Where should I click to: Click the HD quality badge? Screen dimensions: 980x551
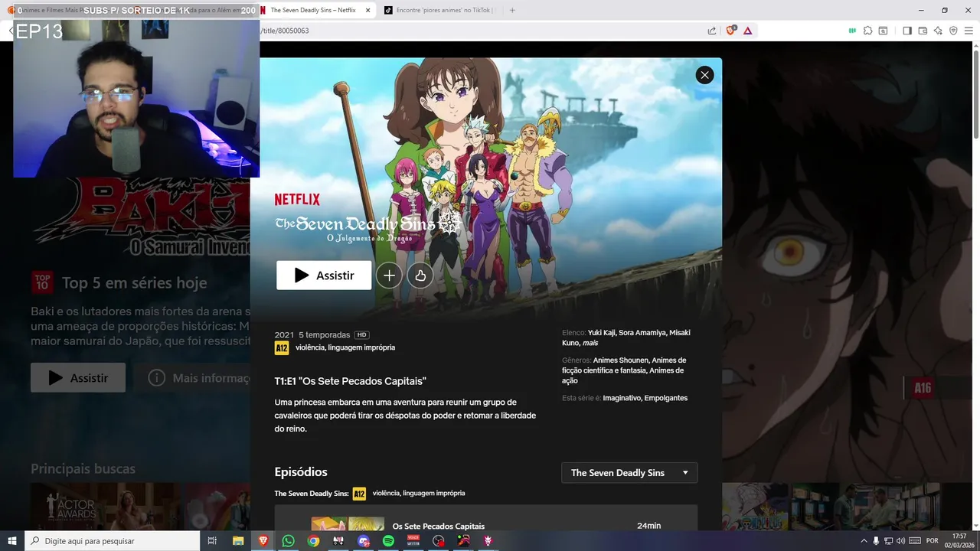pos(361,334)
